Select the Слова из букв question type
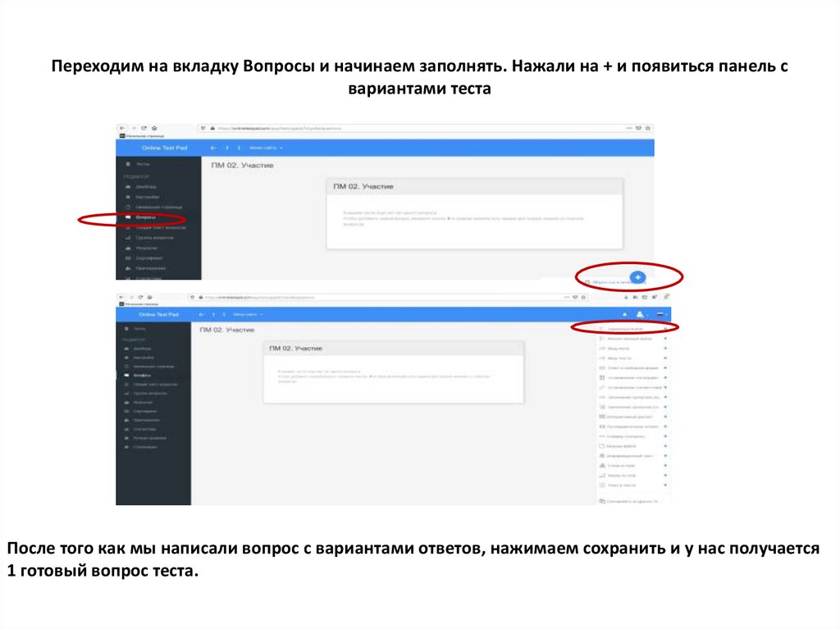840x629 pixels. (632, 466)
